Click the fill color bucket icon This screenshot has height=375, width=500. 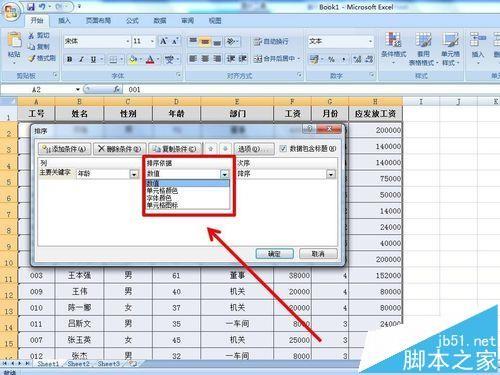(133, 59)
